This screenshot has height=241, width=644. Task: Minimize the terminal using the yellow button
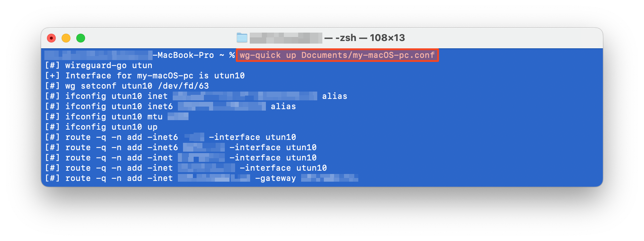click(66, 38)
